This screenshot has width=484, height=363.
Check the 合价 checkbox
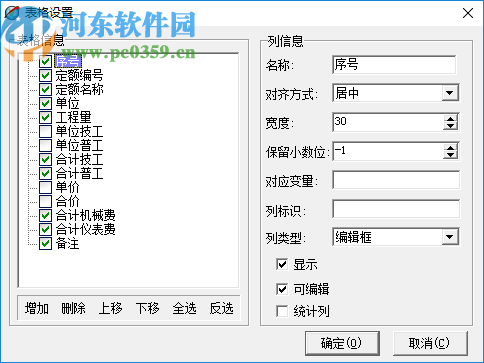click(x=46, y=201)
